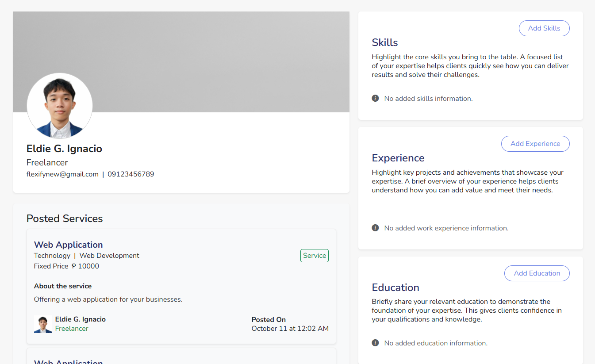Click the info icon beside no education message
This screenshot has height=364, width=595.
coord(375,343)
